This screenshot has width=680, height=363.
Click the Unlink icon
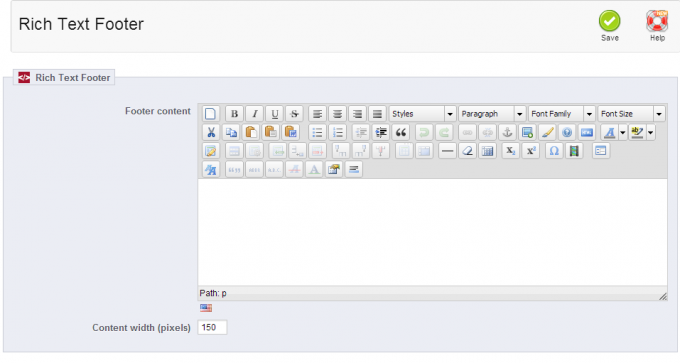pos(487,132)
